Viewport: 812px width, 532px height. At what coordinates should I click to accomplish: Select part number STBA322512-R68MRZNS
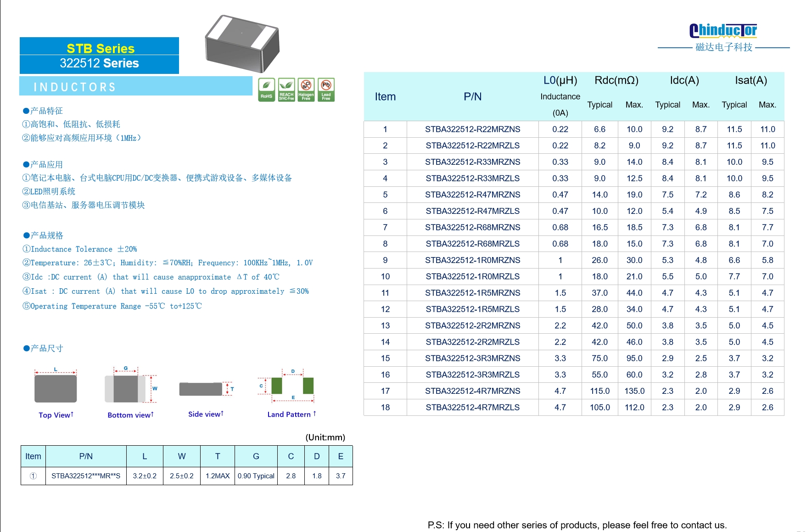[x=472, y=228]
